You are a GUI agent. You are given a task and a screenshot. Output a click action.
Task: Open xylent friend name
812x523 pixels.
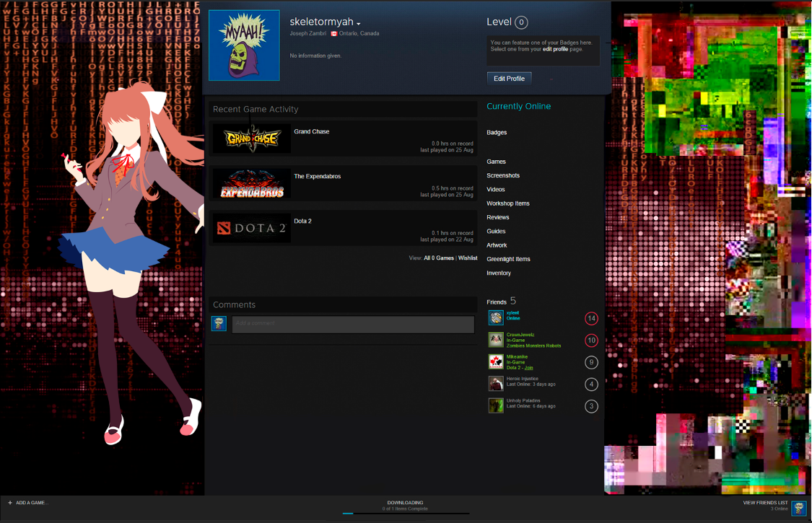click(512, 313)
